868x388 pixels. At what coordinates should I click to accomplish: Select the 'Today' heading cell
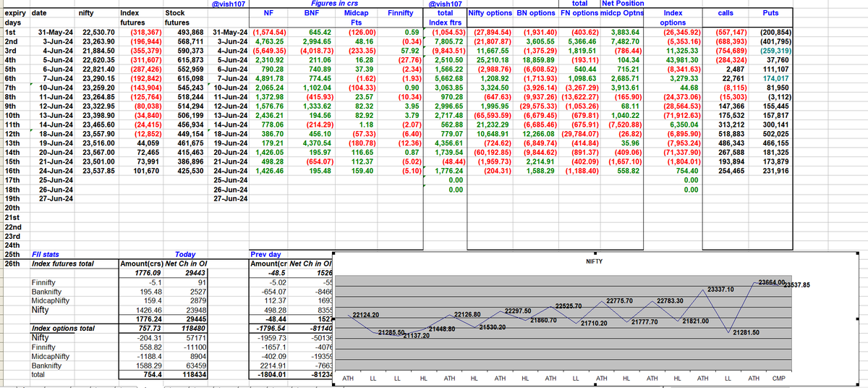(x=187, y=254)
